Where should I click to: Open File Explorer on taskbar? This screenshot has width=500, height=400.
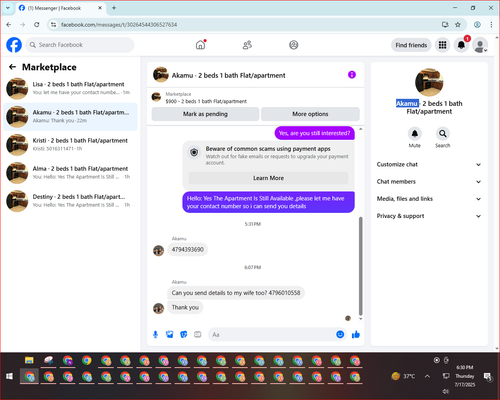click(29, 360)
